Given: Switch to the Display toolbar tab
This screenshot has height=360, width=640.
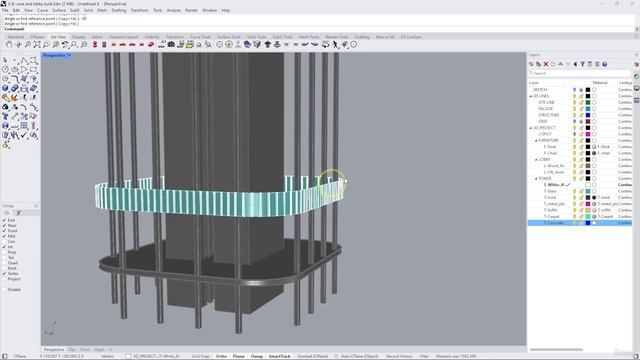Looking at the screenshot, I should tap(79, 37).
